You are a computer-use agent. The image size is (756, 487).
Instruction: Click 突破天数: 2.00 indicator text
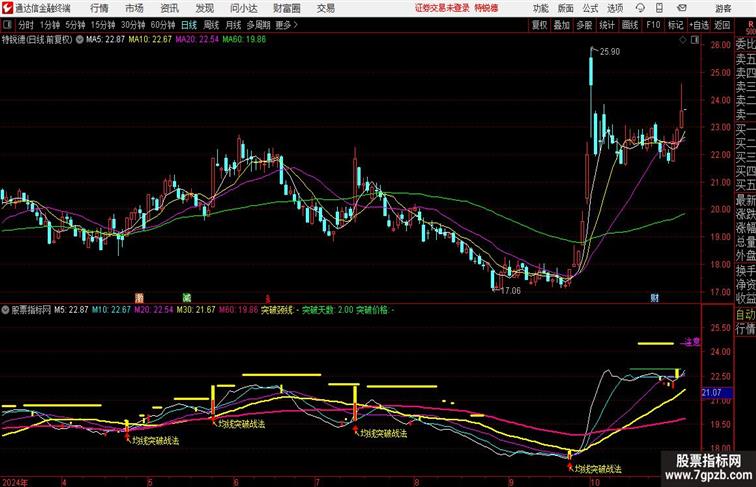coord(327,310)
